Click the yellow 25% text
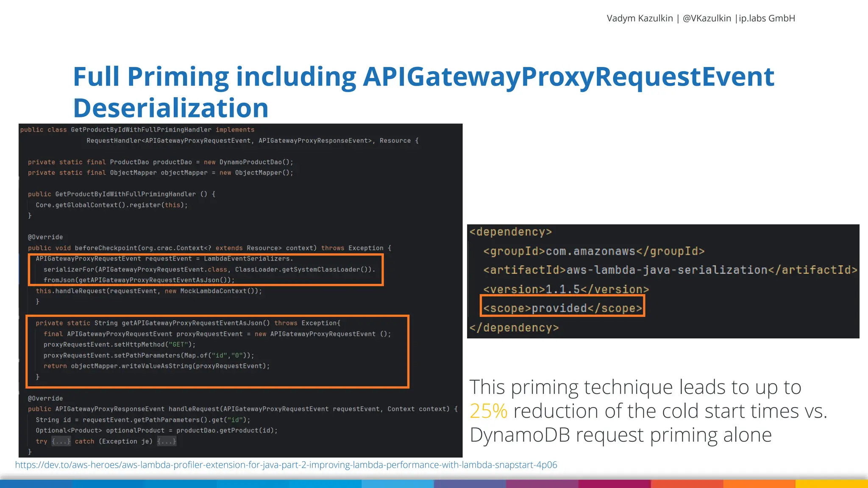The width and height of the screenshot is (868, 488). coord(488,411)
